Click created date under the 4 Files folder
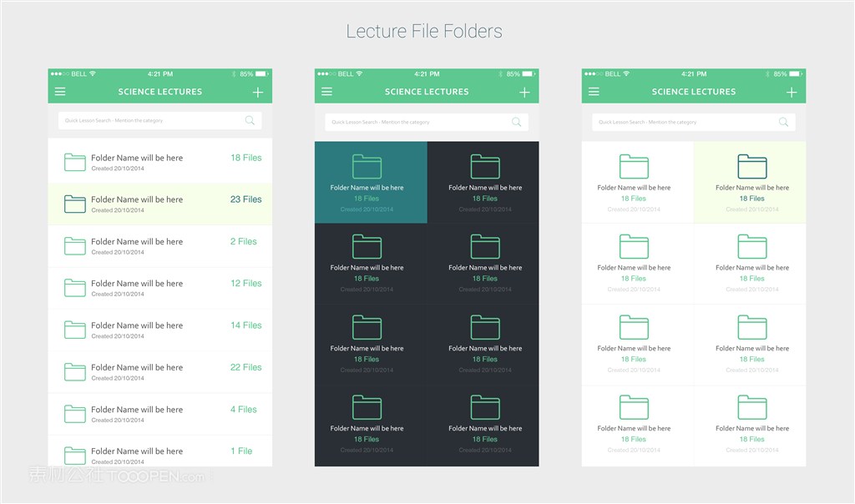The width and height of the screenshot is (855, 504). (x=118, y=420)
